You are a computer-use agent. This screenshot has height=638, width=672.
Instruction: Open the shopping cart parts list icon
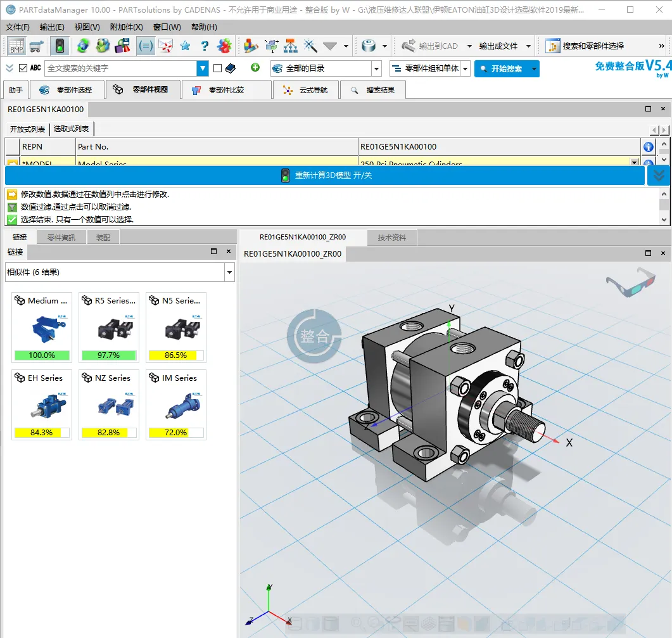(37, 46)
